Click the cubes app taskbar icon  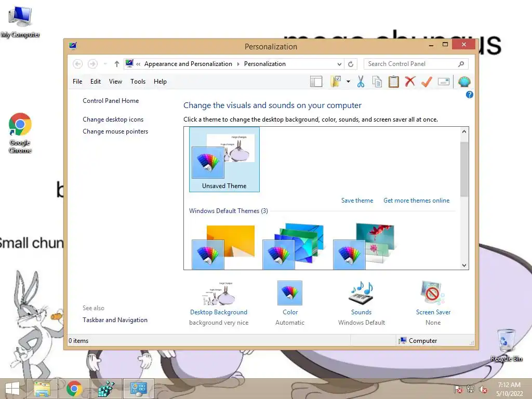106,389
